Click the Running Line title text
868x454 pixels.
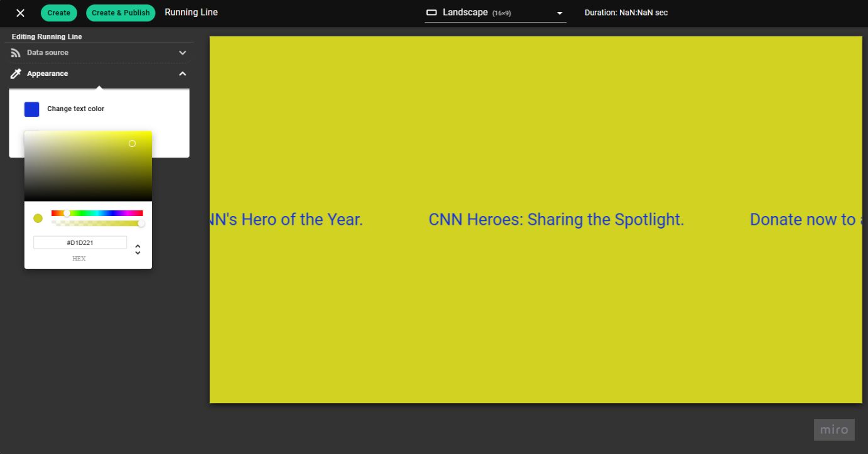[192, 13]
